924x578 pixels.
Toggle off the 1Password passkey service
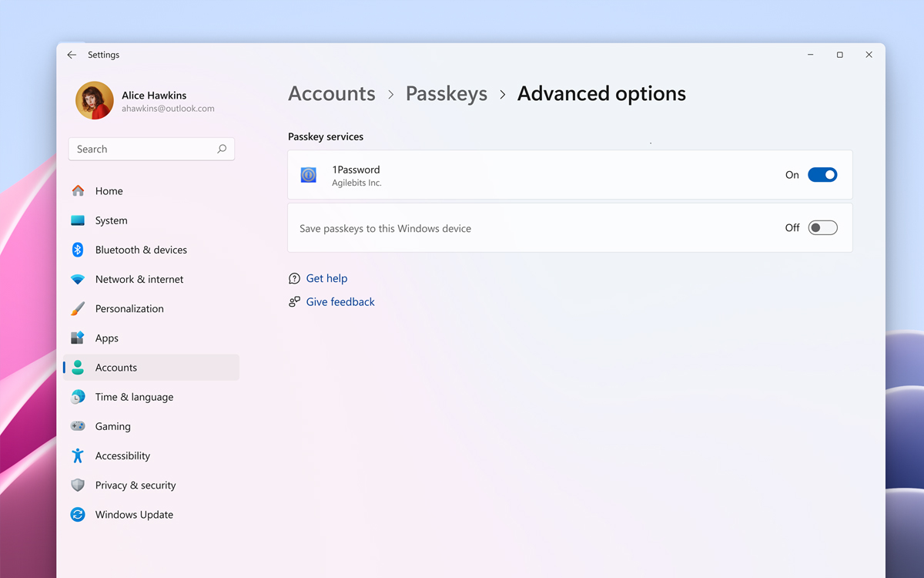point(822,174)
